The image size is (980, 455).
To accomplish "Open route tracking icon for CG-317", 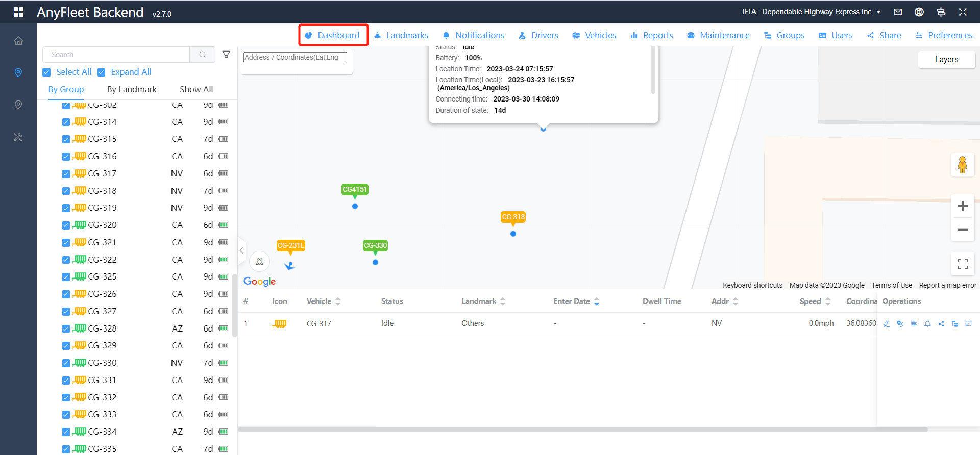I will [900, 324].
